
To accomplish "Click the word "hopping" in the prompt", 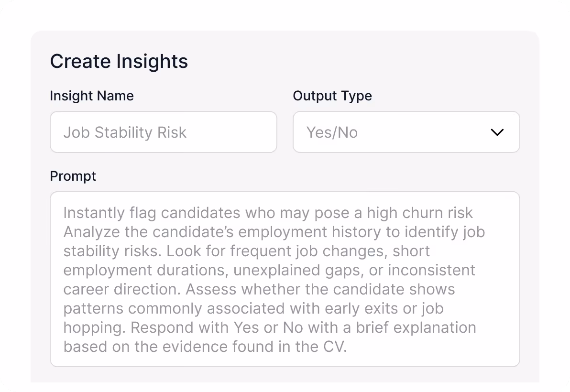I will (x=94, y=328).
